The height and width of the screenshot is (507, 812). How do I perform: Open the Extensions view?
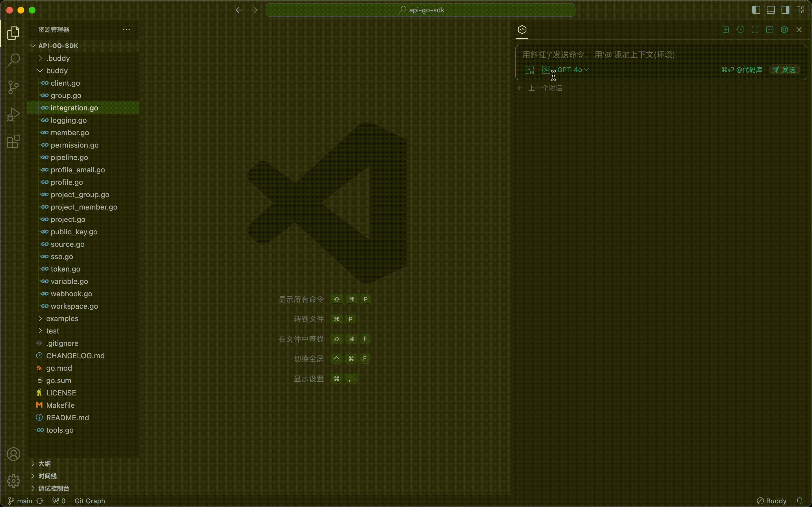pos(13,141)
